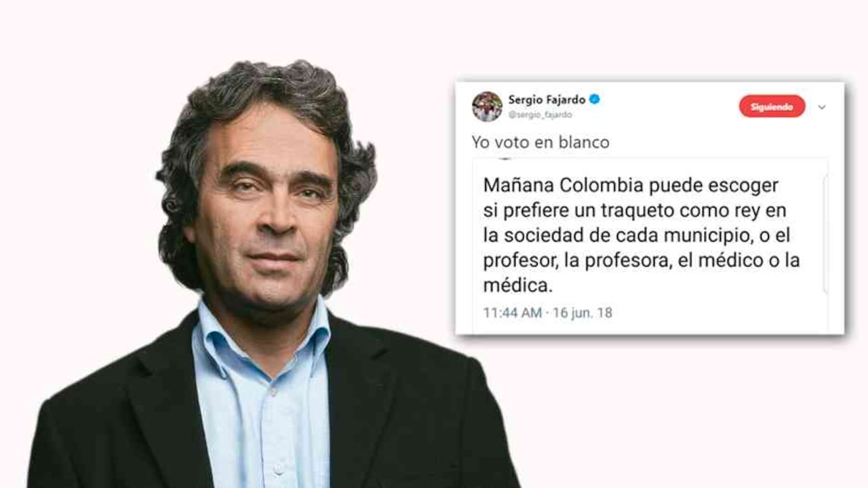This screenshot has height=488, width=868.
Task: Toggle the red Siguiendo follow button
Action: point(772,106)
